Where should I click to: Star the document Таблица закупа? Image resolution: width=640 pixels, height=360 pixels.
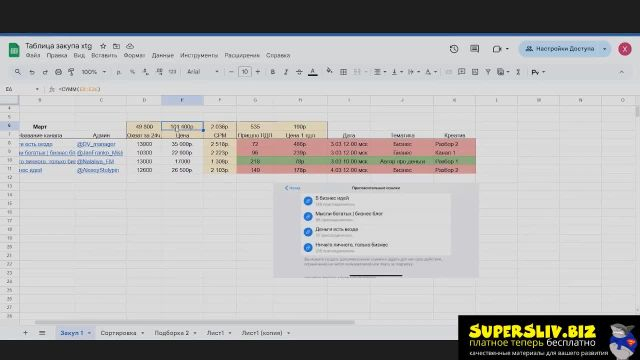coord(103,46)
